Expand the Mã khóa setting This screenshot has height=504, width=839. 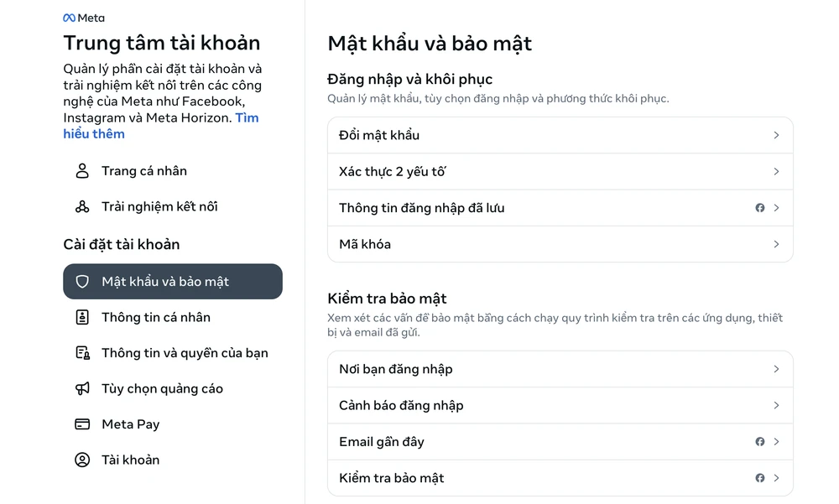click(560, 244)
